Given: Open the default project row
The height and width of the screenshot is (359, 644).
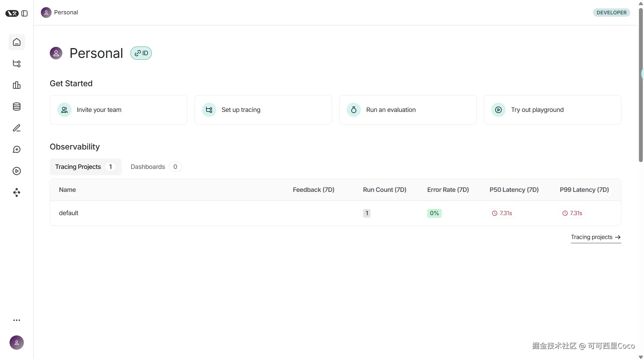Looking at the screenshot, I should 69,213.
